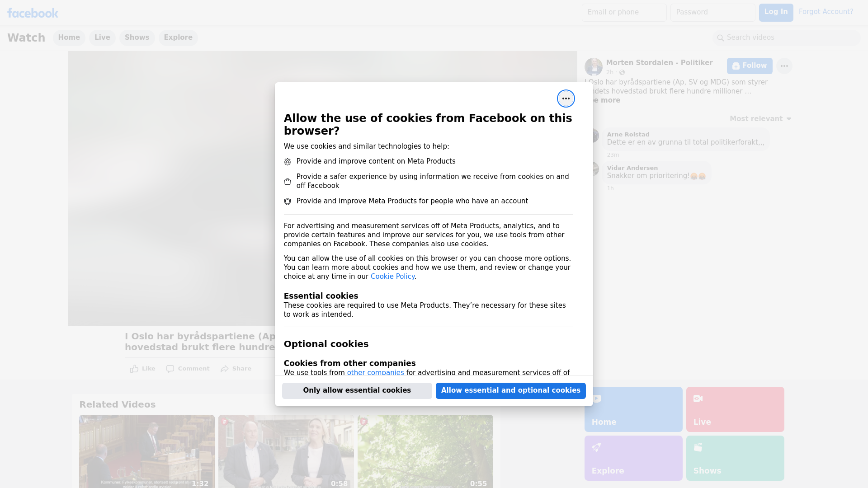868x488 pixels.
Task: Click the Watch heading
Action: point(26,38)
